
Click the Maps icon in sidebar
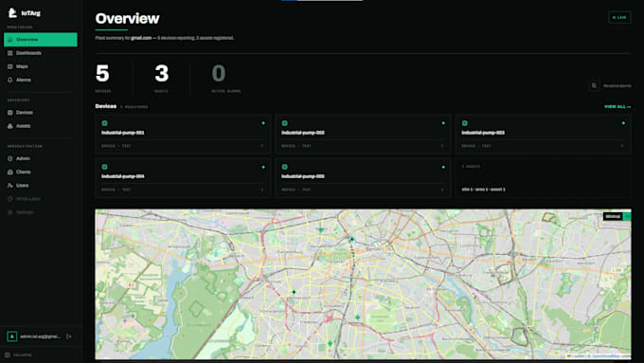(9, 66)
